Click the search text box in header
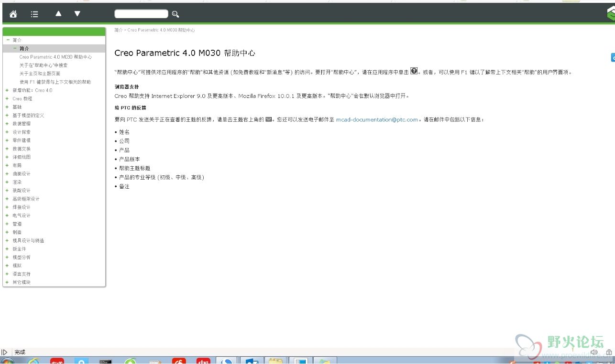The image size is (615, 364). 142,14
